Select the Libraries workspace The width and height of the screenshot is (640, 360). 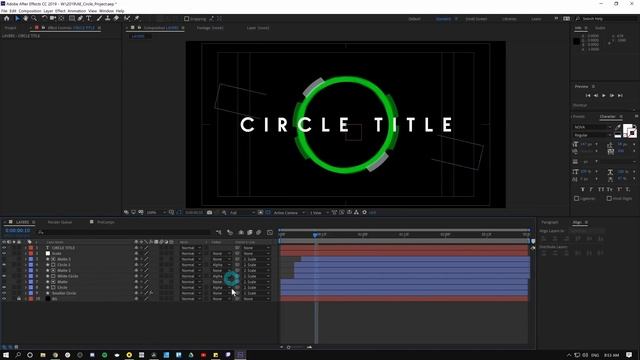(509, 19)
